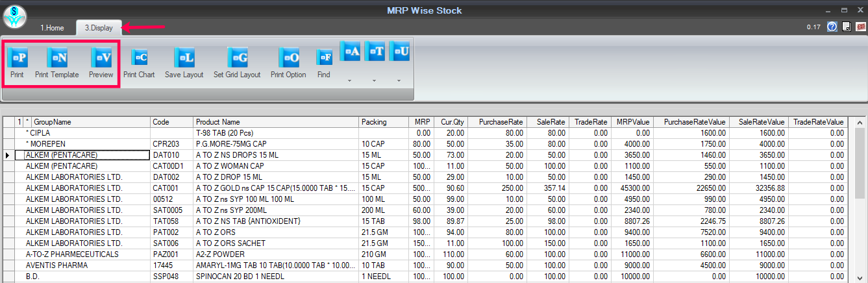The width and height of the screenshot is (868, 283).
Task: Click the U toolbar icon
Action: click(x=399, y=51)
